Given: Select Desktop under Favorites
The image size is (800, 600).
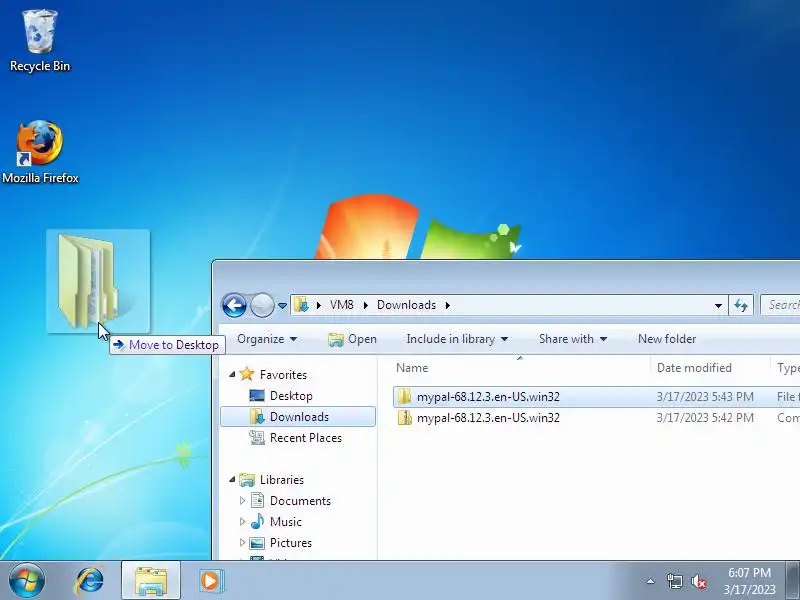Looking at the screenshot, I should tap(291, 395).
